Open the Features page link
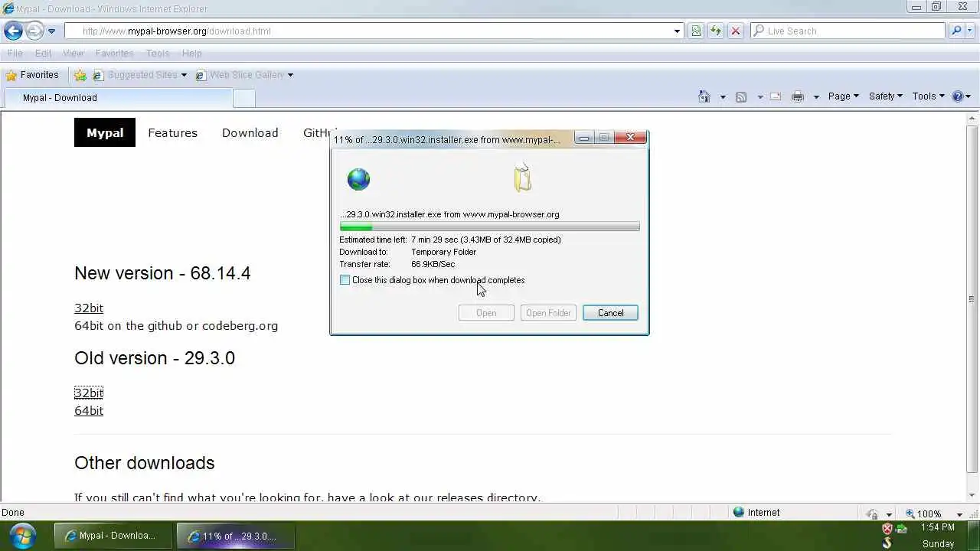The image size is (980, 551). coord(172,133)
